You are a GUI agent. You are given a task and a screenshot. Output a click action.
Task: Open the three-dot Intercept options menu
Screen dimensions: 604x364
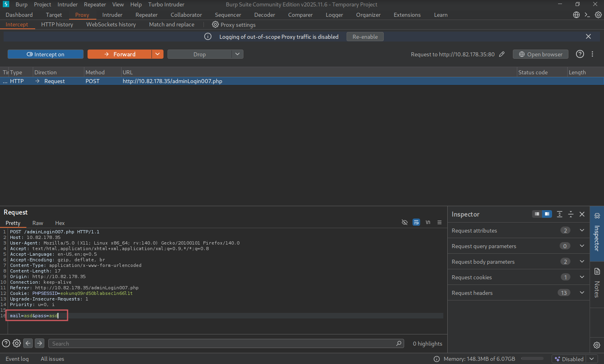592,54
